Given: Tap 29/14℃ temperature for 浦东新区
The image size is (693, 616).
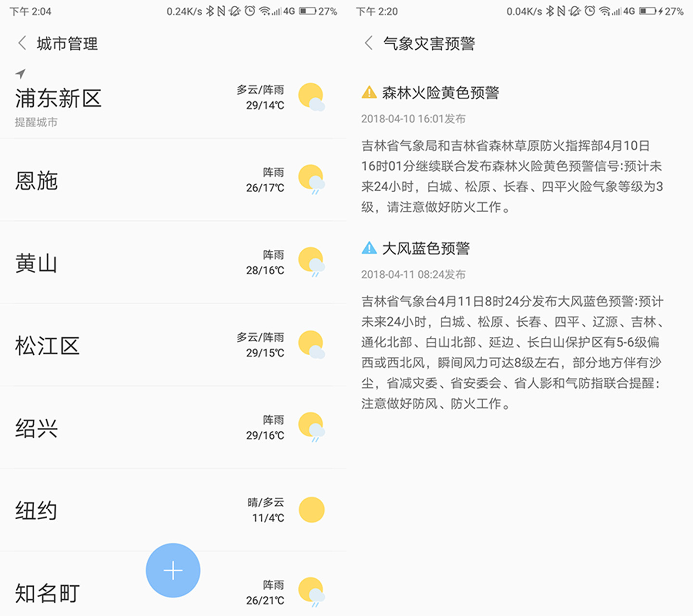Looking at the screenshot, I should (x=265, y=105).
